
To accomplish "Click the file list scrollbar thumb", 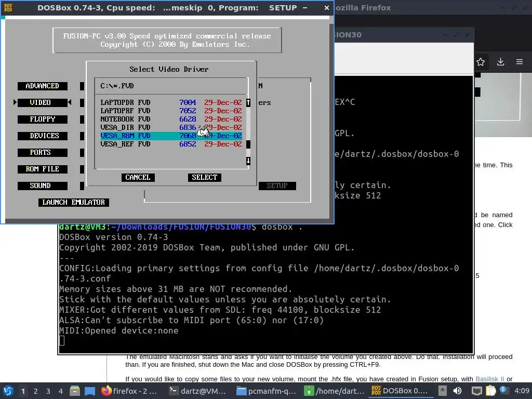I will [x=248, y=144].
